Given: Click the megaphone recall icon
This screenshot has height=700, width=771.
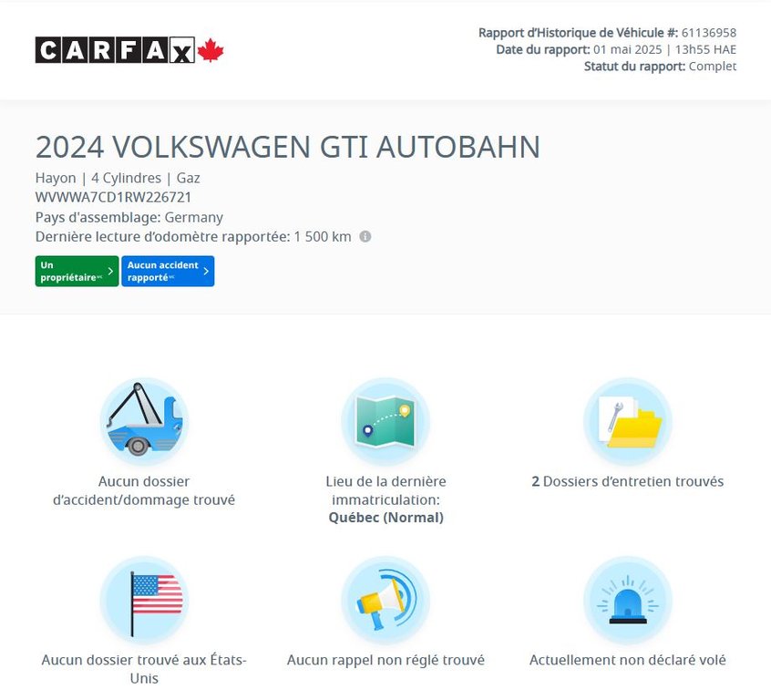Looking at the screenshot, I should 385,600.
